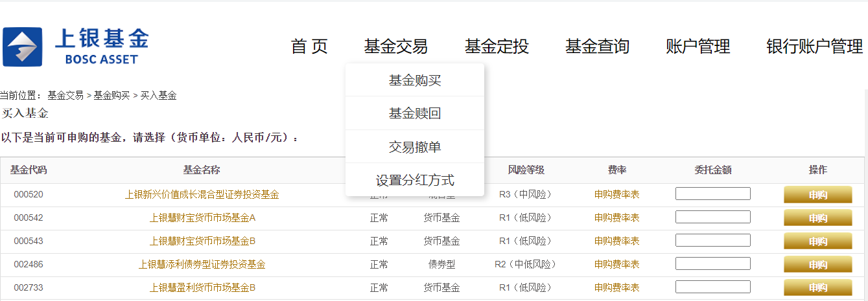Open the 首页 navigation item
Image resolution: width=868 pixels, height=301 pixels.
[309, 47]
